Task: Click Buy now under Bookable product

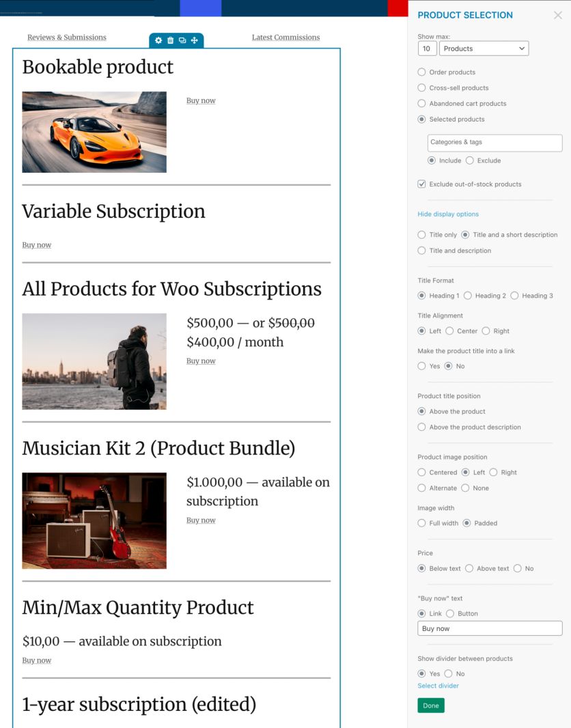Action: tap(201, 100)
